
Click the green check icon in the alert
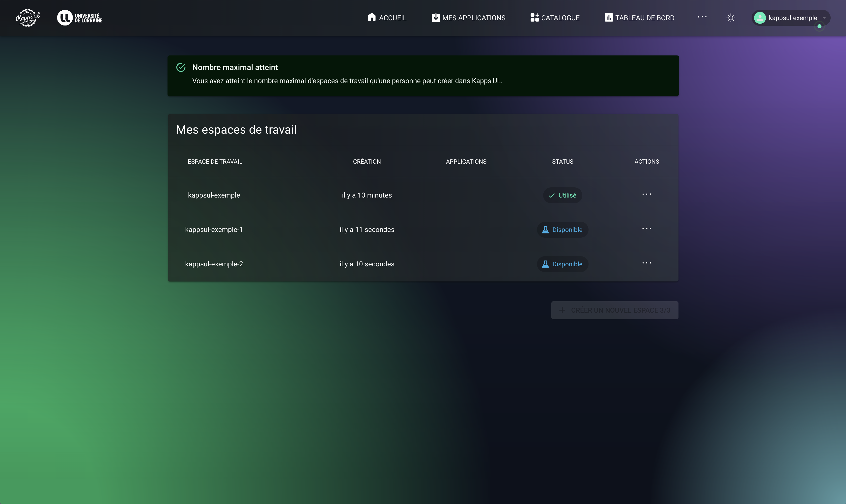(181, 67)
